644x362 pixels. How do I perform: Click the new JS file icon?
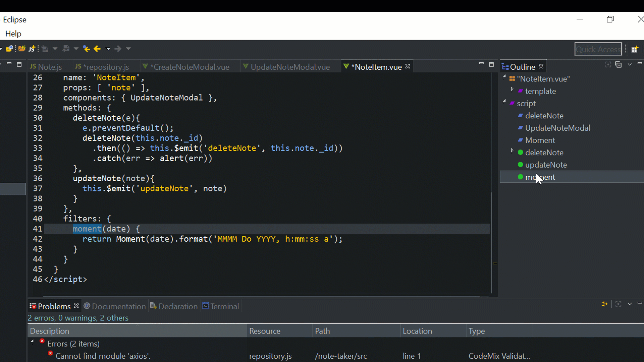[32, 49]
